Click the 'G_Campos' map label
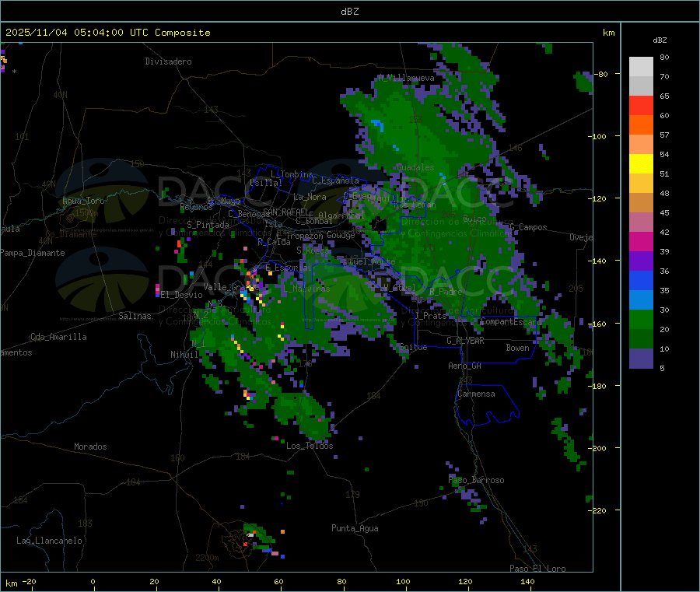Screen dimensions: 700x592 (528, 227)
